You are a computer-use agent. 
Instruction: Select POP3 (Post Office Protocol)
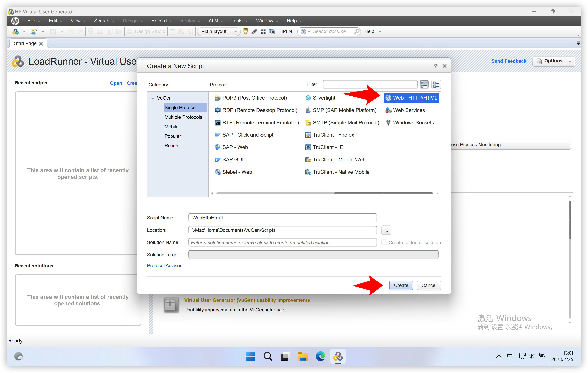pos(251,98)
